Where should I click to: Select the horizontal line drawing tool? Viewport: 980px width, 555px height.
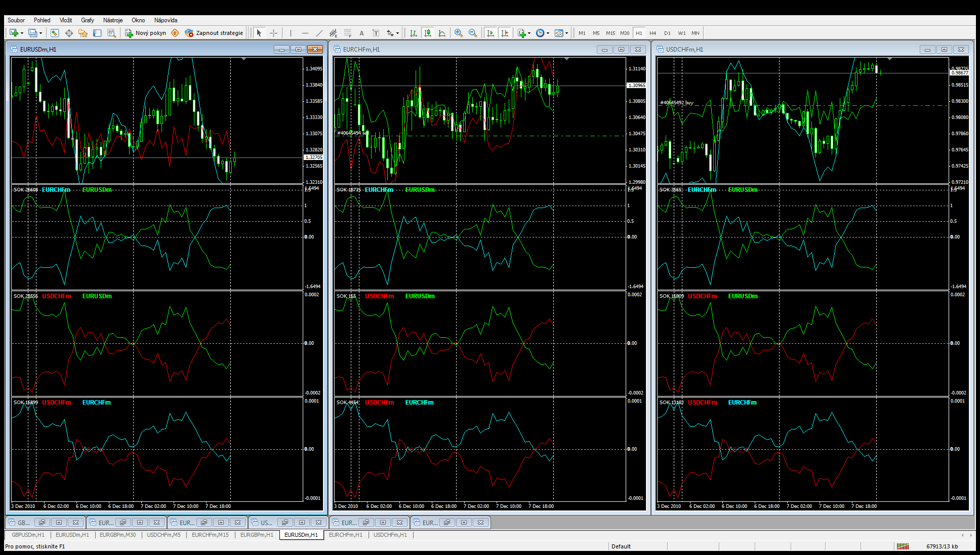click(305, 33)
